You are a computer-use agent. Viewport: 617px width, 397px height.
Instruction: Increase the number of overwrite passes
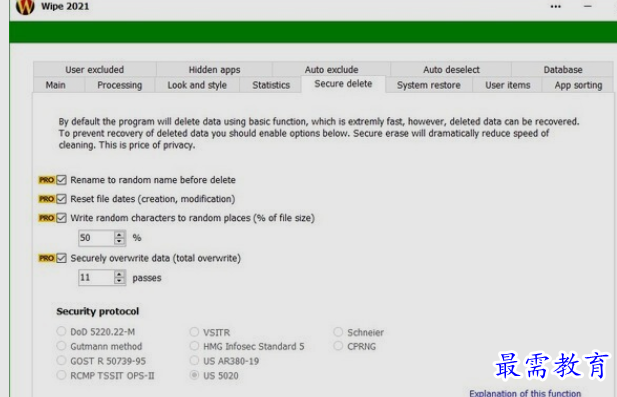[x=119, y=274]
